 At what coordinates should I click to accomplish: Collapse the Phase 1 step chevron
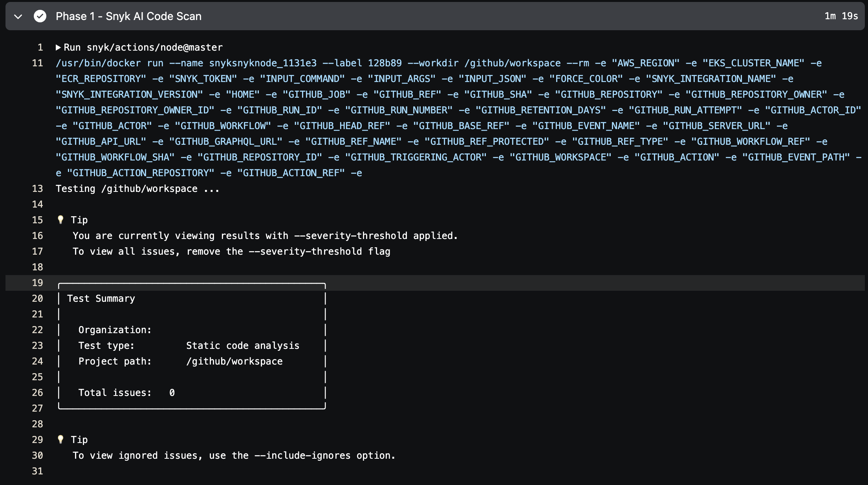click(x=18, y=16)
